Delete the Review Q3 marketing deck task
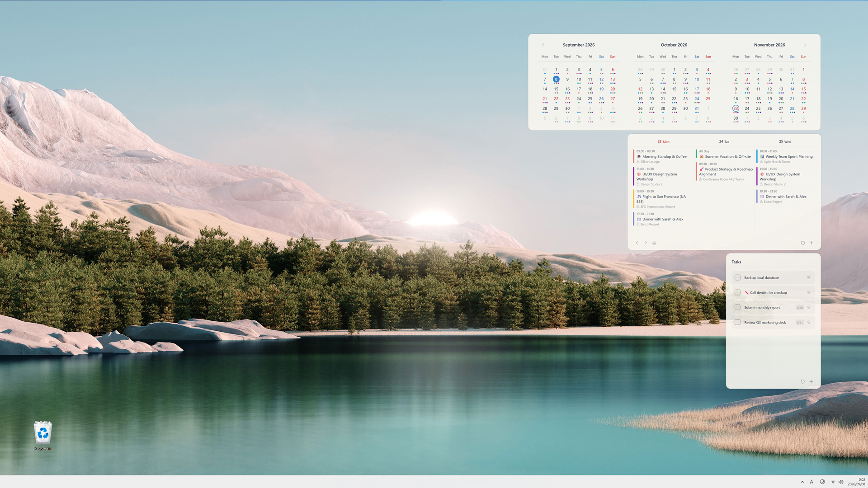The width and height of the screenshot is (868, 488). coord(809,322)
